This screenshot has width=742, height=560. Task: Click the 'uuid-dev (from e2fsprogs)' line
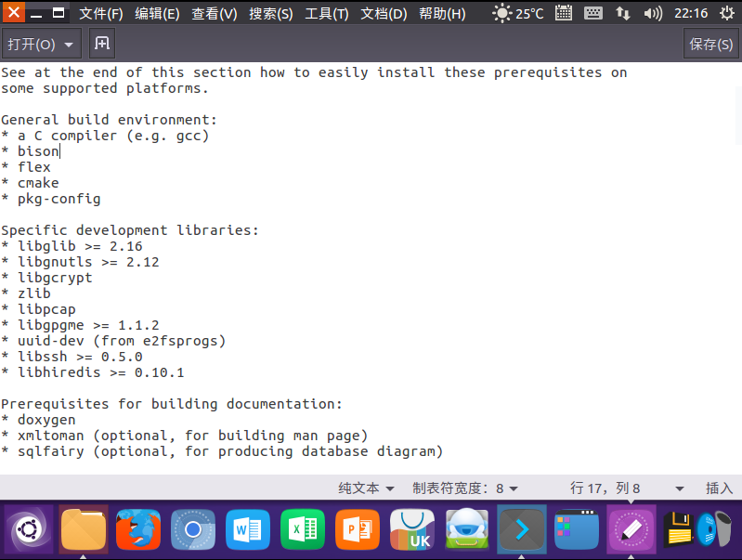(x=113, y=341)
